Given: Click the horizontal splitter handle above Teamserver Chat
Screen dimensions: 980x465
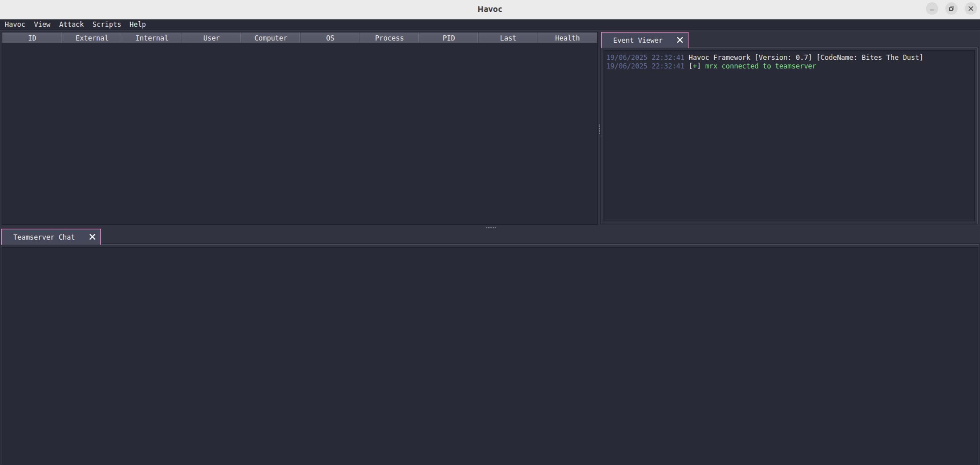Looking at the screenshot, I should pos(491,228).
